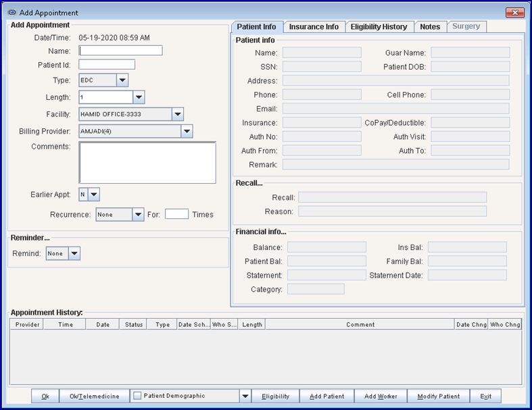Click the Cell Phone field

pyautogui.click(x=470, y=95)
